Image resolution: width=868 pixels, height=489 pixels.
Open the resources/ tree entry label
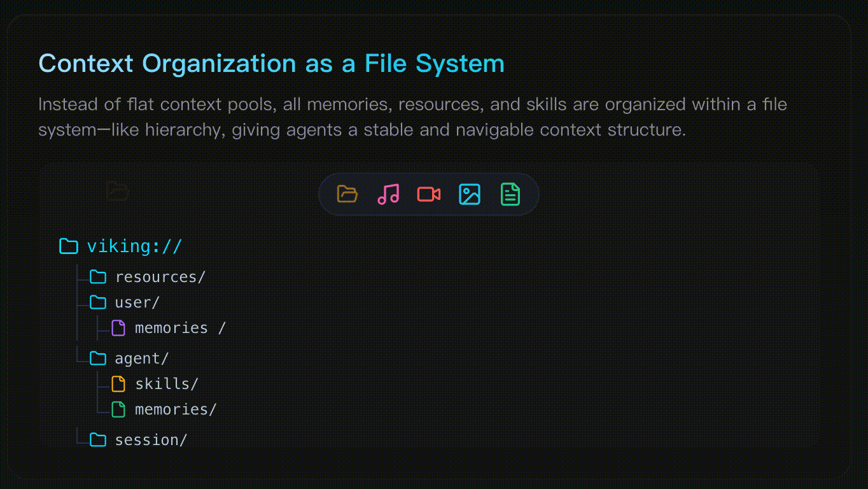pos(160,277)
